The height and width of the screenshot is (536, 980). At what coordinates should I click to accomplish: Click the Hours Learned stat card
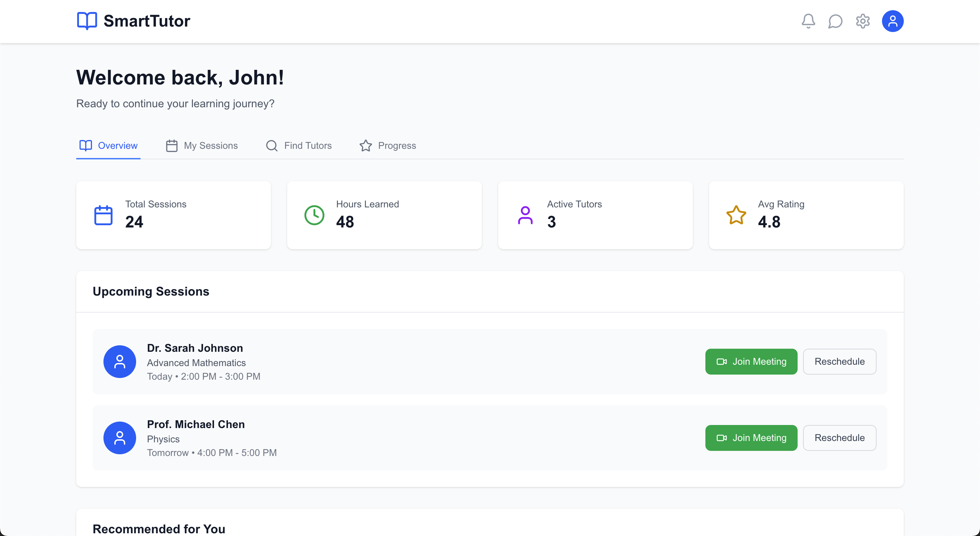click(x=384, y=215)
